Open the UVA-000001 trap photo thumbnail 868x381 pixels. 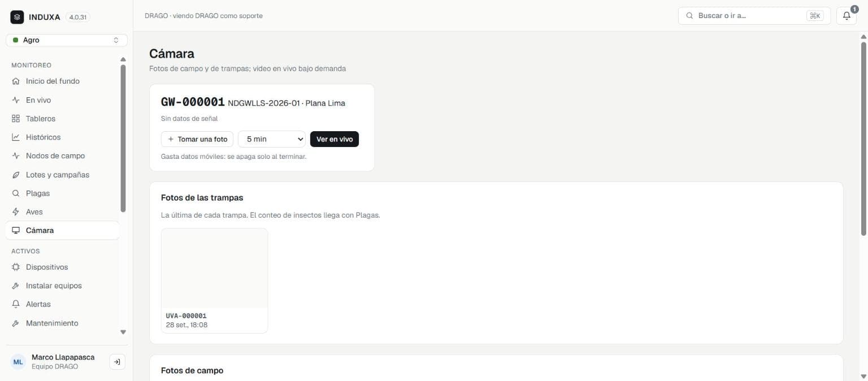click(215, 269)
